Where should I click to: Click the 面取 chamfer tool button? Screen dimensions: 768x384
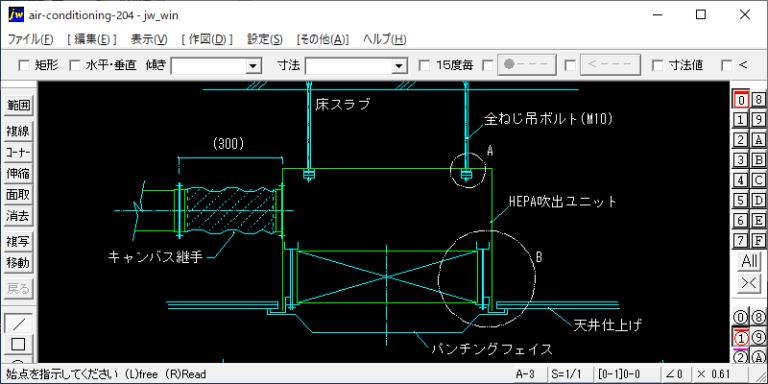click(19, 194)
